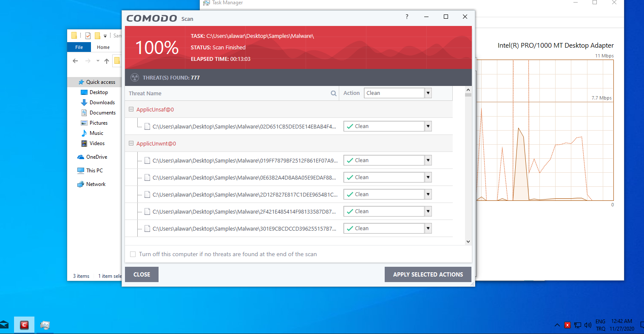Go up one folder level in File Explorer
Screen dimensions: 644x334
coord(106,61)
